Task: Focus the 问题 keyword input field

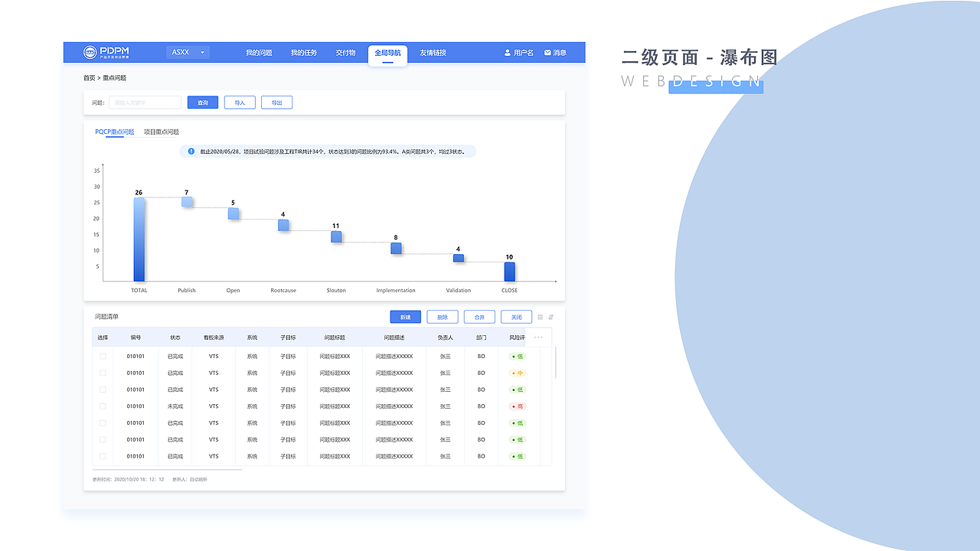Action: (145, 103)
